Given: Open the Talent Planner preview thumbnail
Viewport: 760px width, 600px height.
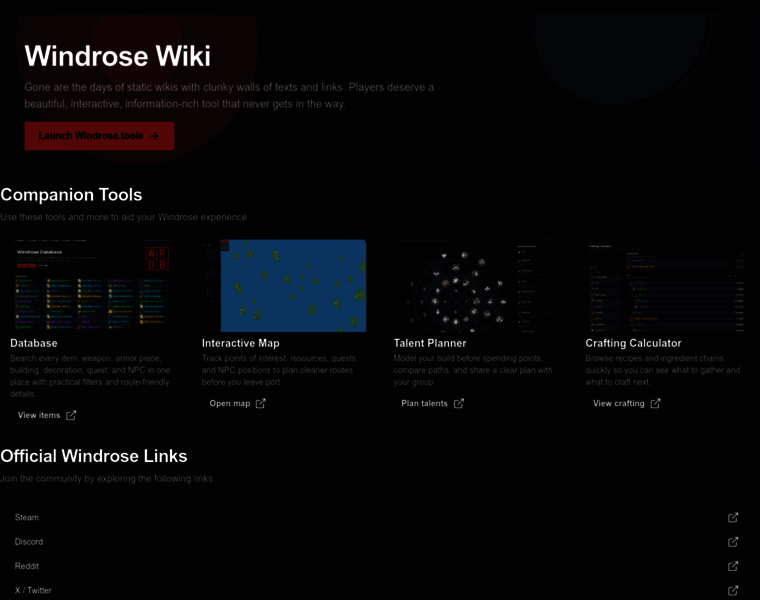Looking at the screenshot, I should (476, 285).
